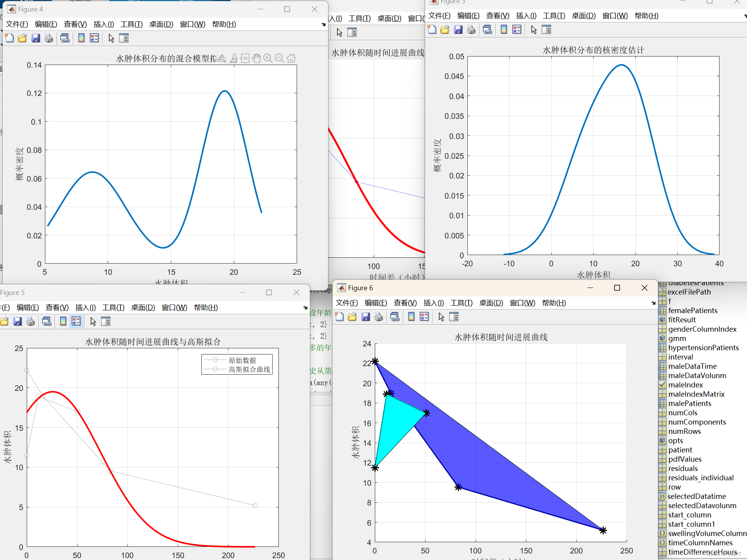
Task: Toggle Pan hand tool on Figure 4 axes
Action: click(x=256, y=58)
